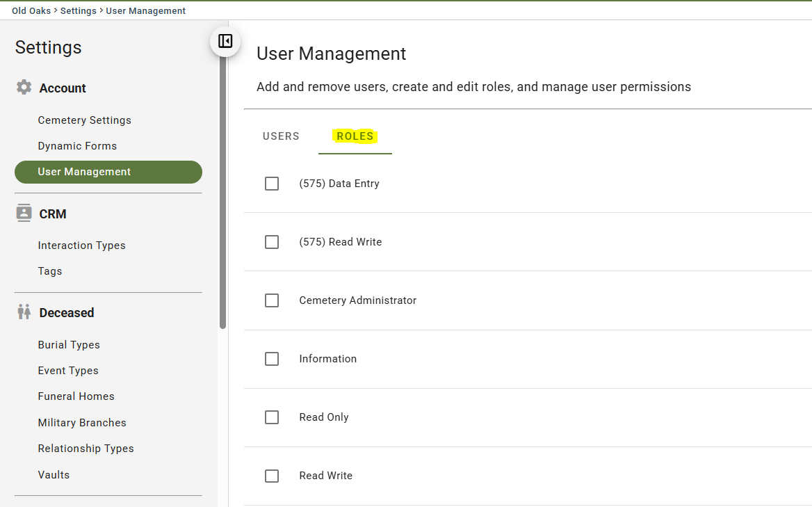This screenshot has height=507, width=812.
Task: Go to Old Oaks breadcrumb link
Action: [31, 11]
